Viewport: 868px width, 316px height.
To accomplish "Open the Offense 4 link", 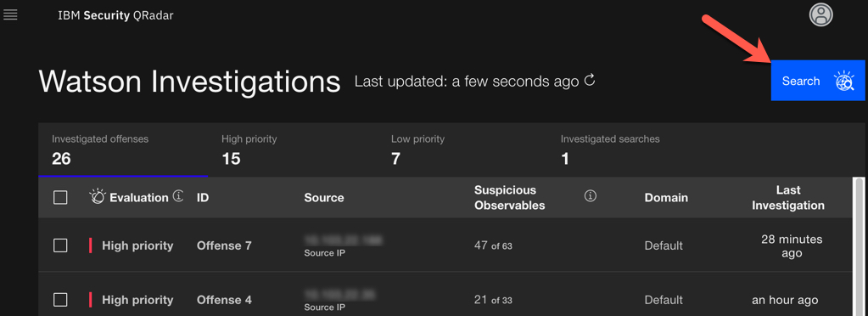I will coord(224,300).
